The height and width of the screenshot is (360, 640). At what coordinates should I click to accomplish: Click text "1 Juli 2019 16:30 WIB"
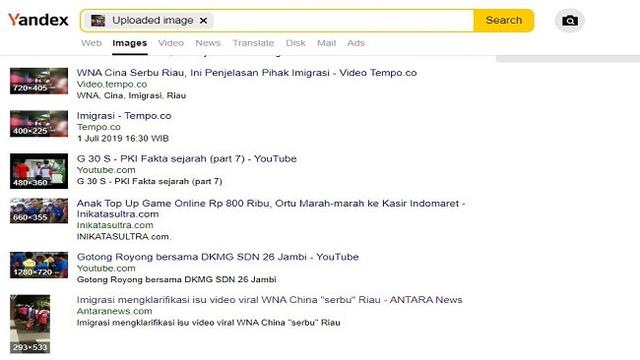click(122, 138)
